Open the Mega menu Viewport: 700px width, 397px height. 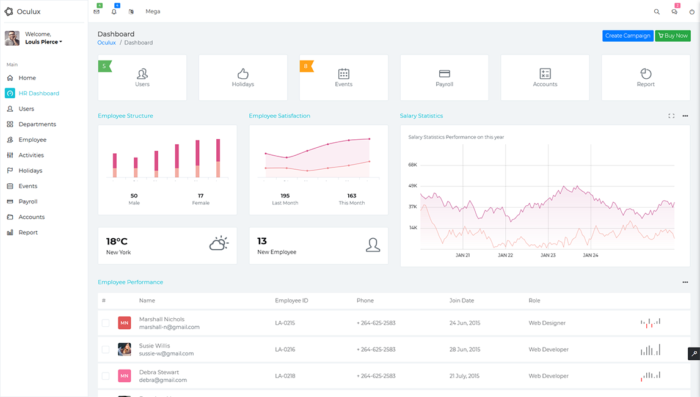pos(153,12)
